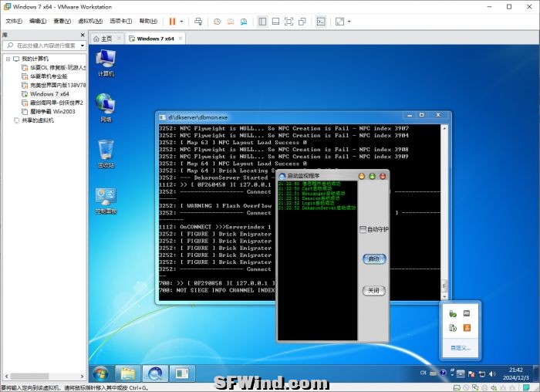This screenshot has width=540, height=392.
Task: Click the 关闭 button in monitor window
Action: click(x=374, y=291)
